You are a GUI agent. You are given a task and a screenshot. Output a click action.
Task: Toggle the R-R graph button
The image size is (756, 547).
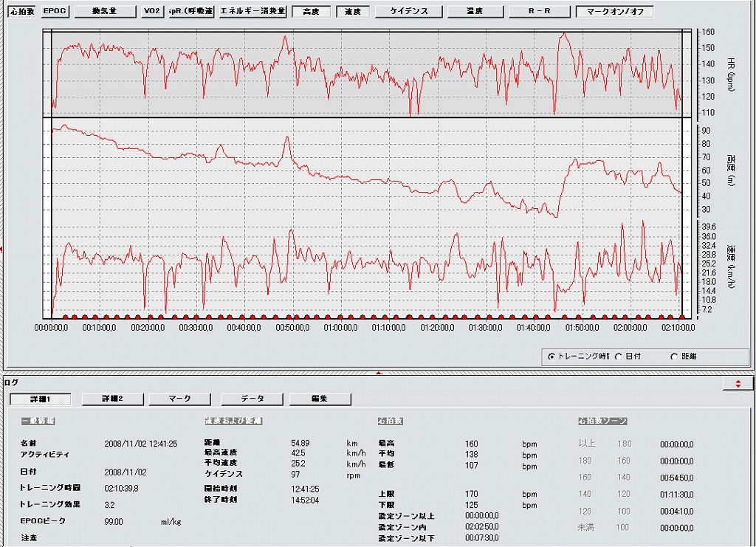(539, 11)
